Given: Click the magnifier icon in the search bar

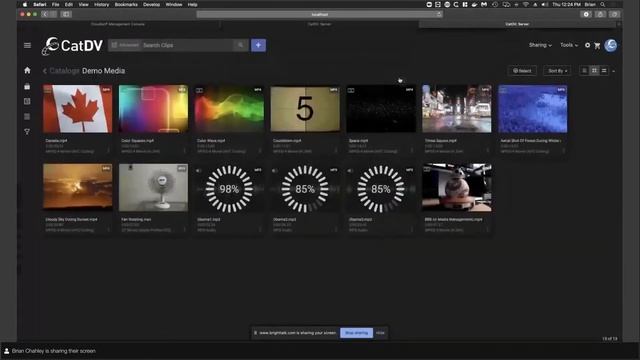Looking at the screenshot, I should click(x=240, y=45).
